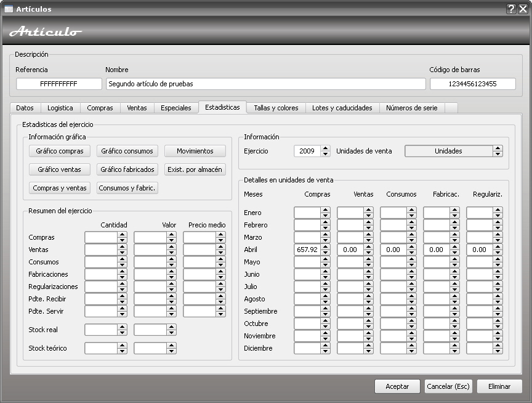Screen dimensions: 532x403
Task: Decrease the Compras Precio medio spinner
Action: click(221, 240)
